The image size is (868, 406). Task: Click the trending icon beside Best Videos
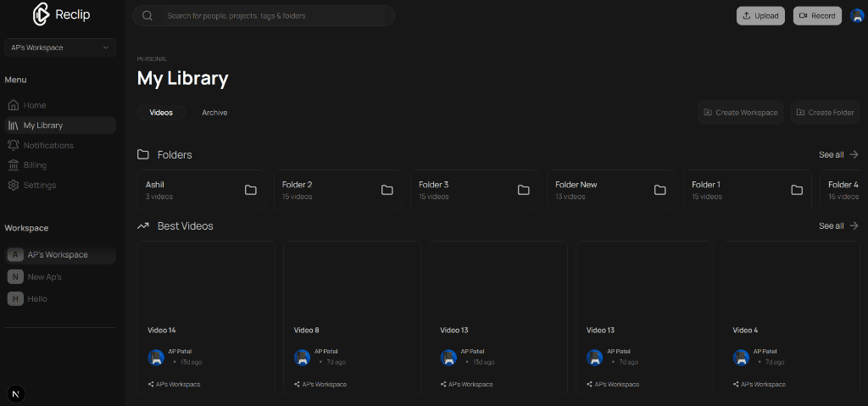click(143, 226)
